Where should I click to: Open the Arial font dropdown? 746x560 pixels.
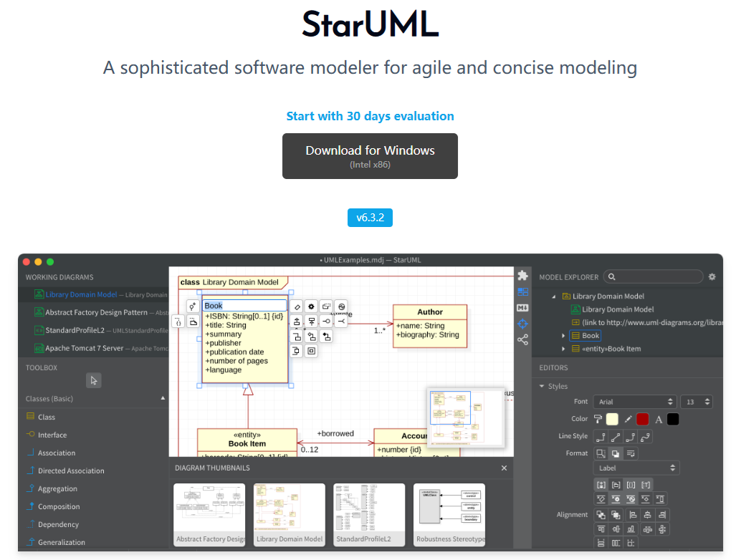point(635,402)
